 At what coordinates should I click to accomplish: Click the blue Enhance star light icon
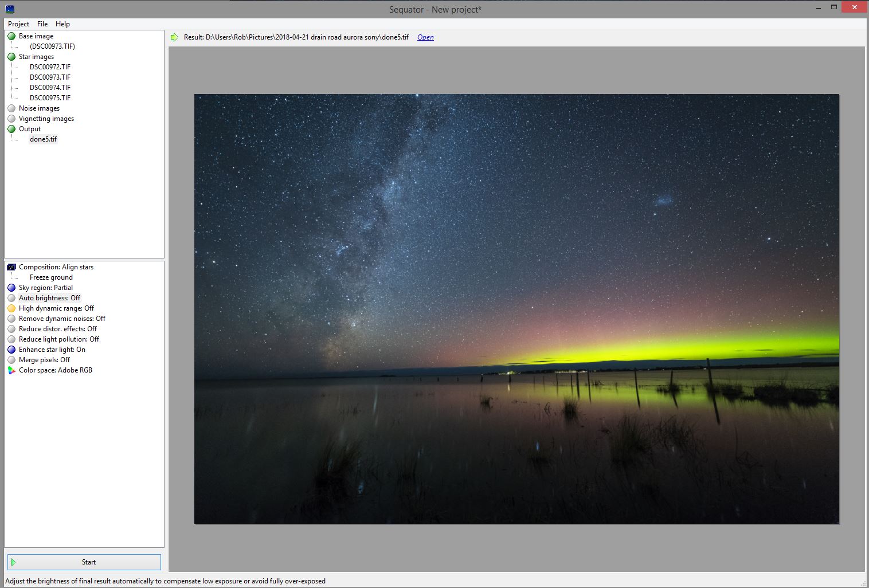pyautogui.click(x=11, y=350)
